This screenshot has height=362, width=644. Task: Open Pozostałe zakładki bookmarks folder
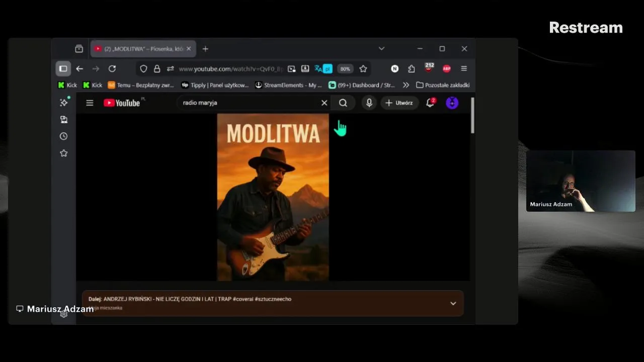click(x=443, y=85)
